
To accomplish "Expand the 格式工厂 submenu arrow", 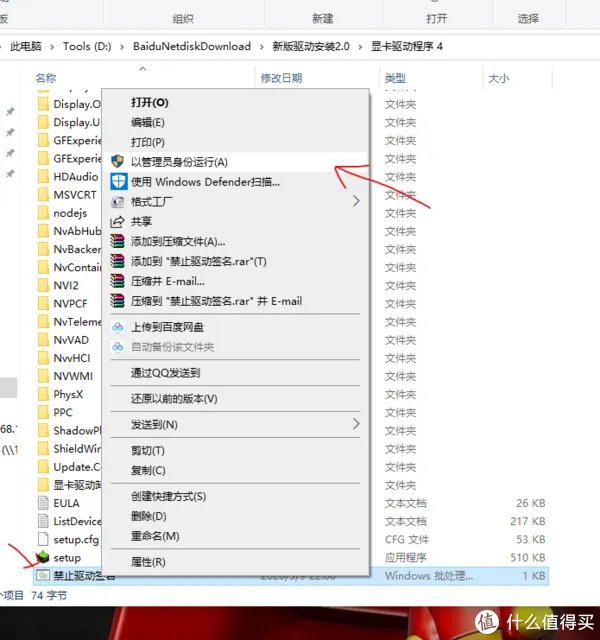I will (x=356, y=201).
